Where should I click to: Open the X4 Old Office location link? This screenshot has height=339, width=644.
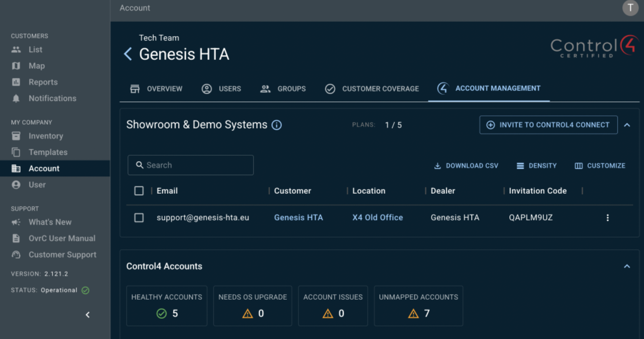coord(378,218)
